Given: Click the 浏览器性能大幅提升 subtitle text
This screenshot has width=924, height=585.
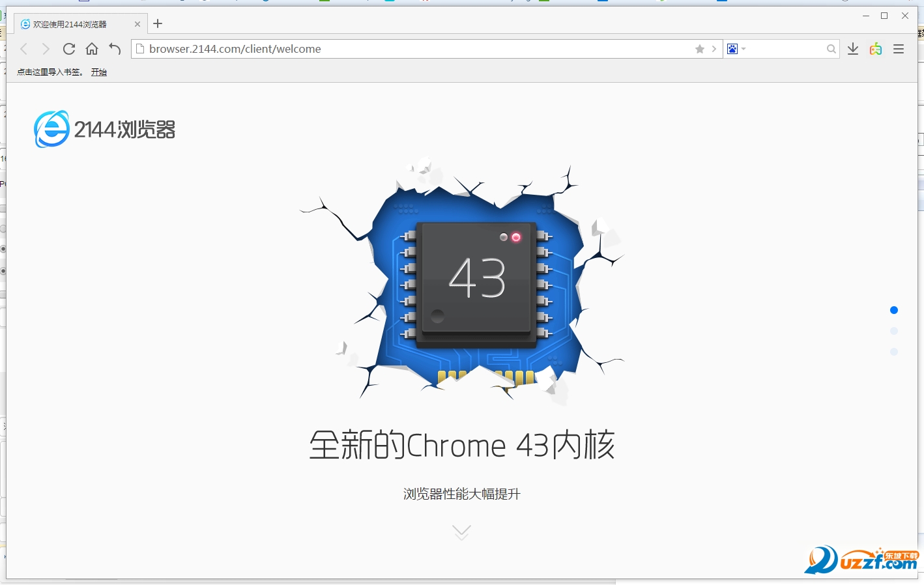Looking at the screenshot, I should 462,494.
